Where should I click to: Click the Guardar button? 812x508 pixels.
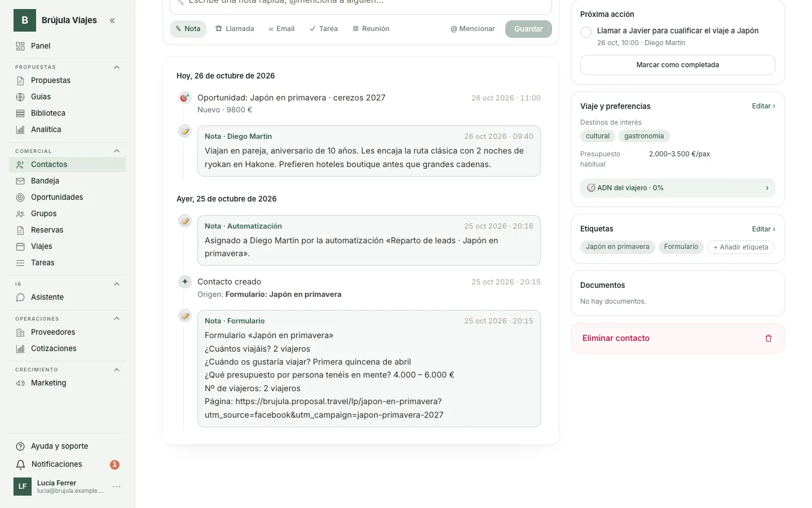(528, 29)
